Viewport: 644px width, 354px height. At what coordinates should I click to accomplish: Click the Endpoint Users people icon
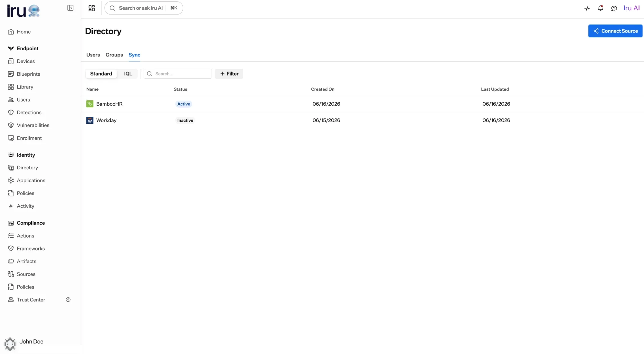tap(11, 100)
